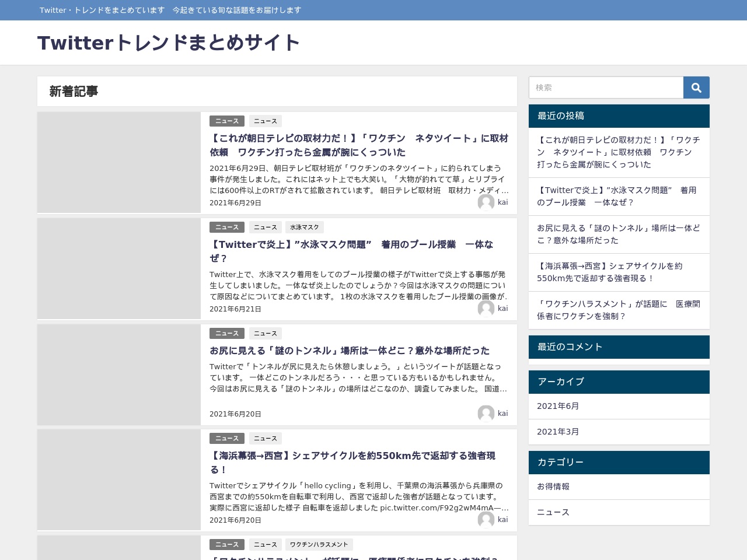Click author name kai on 謎のトンネル article
This screenshot has height=560, width=747.
[503, 414]
